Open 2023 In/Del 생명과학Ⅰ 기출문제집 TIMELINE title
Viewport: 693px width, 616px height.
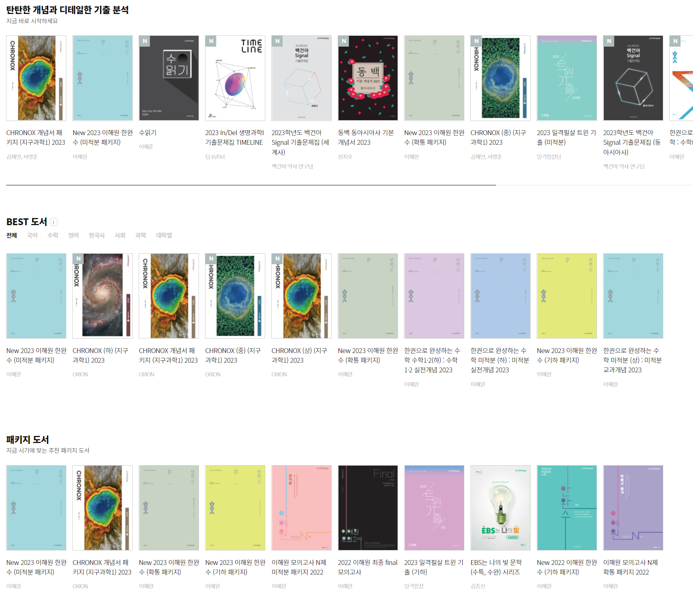(x=234, y=138)
